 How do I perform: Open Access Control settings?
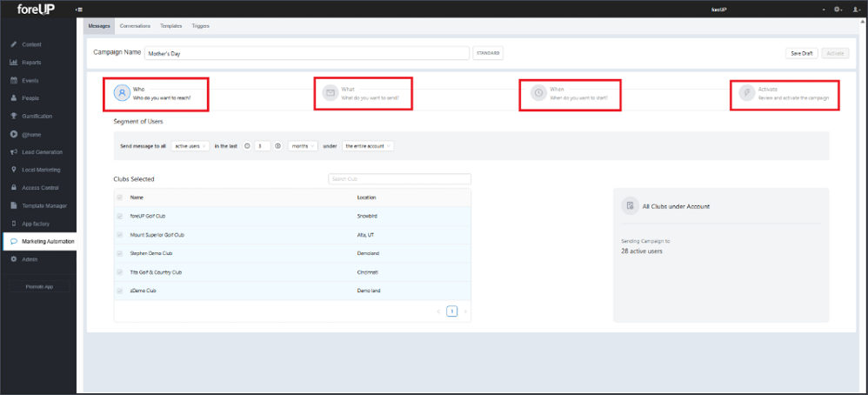(x=40, y=188)
